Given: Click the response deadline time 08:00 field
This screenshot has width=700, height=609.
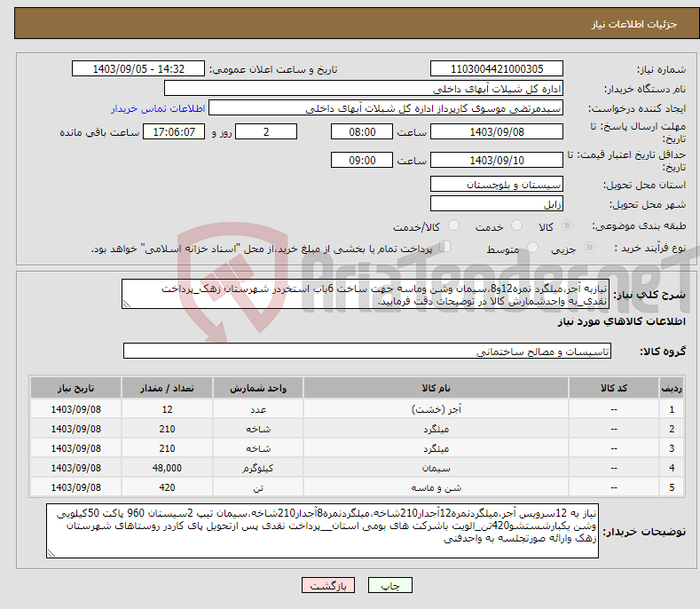Looking at the screenshot, I should (362, 131).
